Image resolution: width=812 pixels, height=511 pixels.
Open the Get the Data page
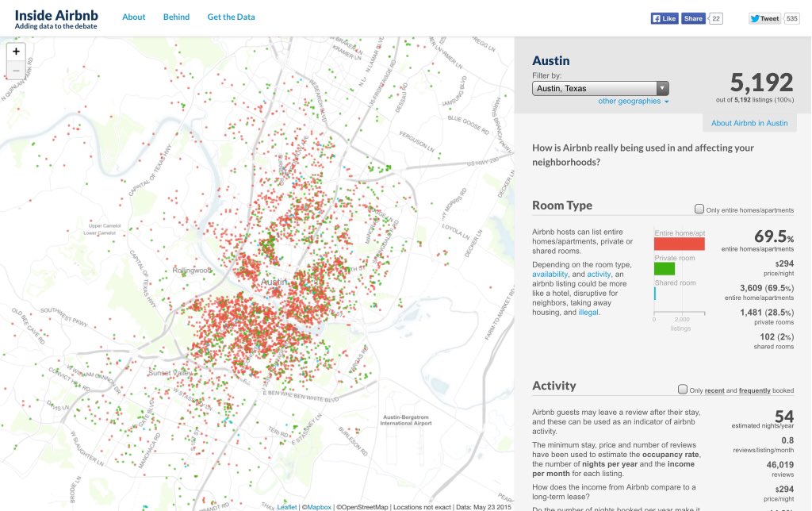pos(231,17)
